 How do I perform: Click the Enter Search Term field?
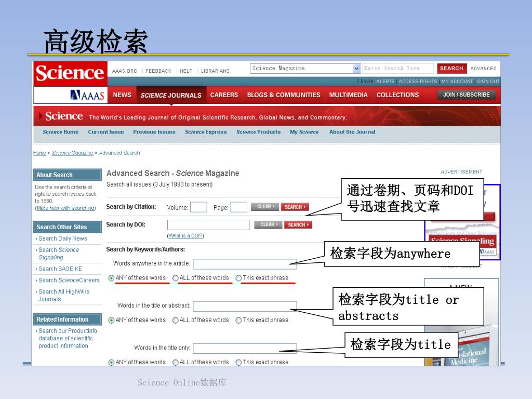pyautogui.click(x=398, y=68)
